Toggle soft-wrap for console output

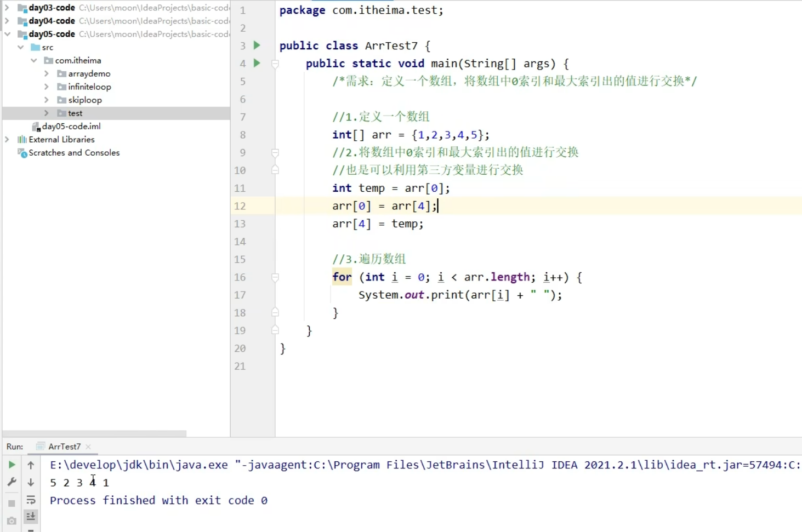coord(31,500)
